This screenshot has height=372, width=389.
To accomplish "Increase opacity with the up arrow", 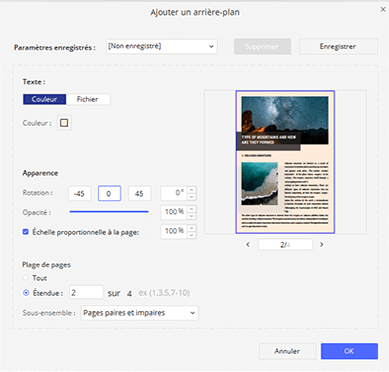I will (192, 209).
